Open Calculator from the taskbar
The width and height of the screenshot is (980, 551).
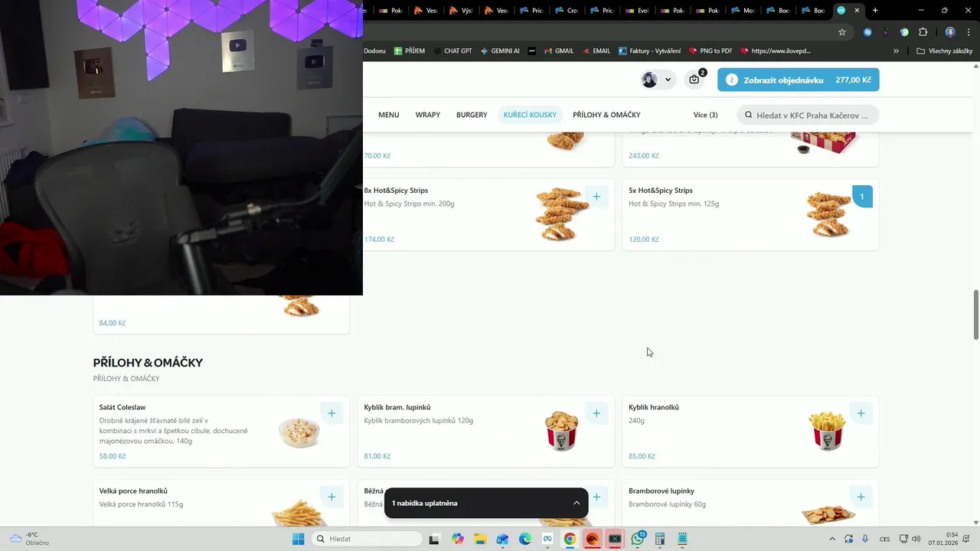(x=660, y=539)
